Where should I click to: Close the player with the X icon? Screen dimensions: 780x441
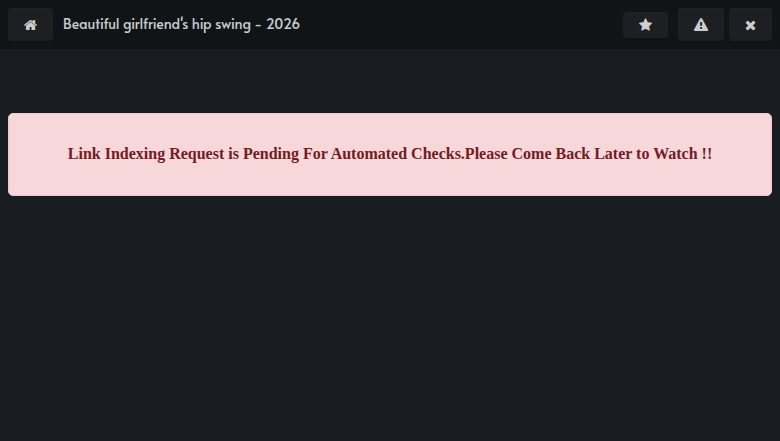(750, 25)
